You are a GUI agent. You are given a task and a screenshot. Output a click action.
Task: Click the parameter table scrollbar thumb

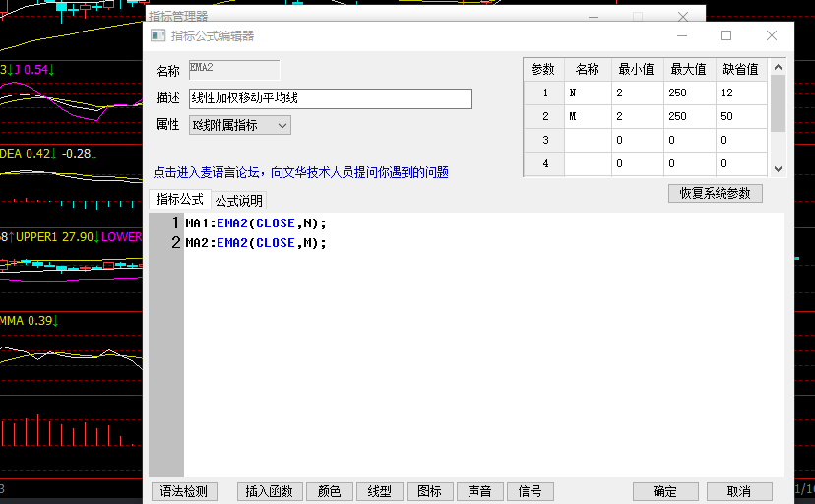click(x=779, y=103)
